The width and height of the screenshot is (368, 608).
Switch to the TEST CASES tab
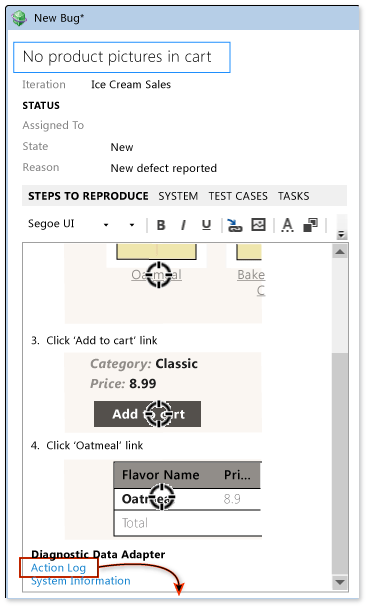click(x=238, y=196)
